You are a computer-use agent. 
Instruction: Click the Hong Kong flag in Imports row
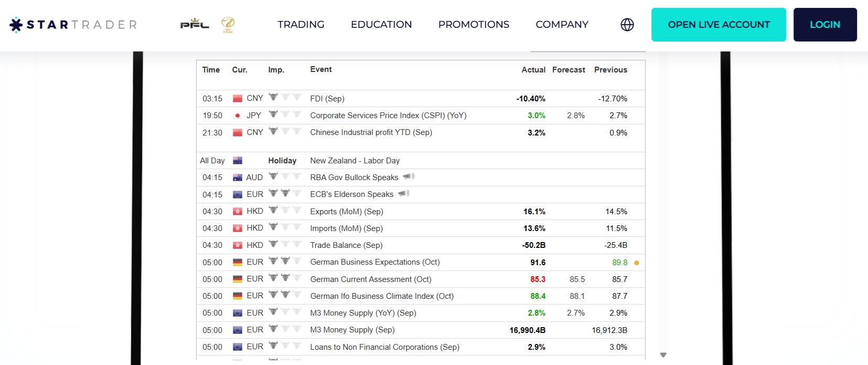(x=238, y=228)
